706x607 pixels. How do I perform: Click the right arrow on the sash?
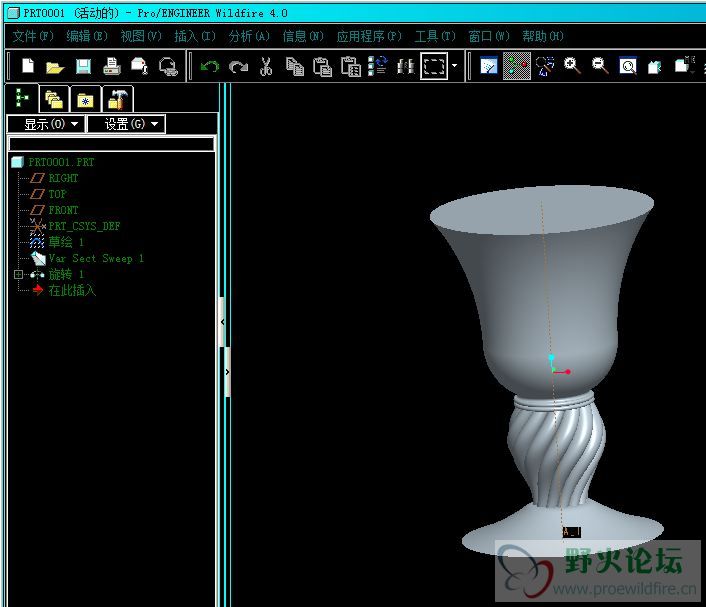[227, 372]
